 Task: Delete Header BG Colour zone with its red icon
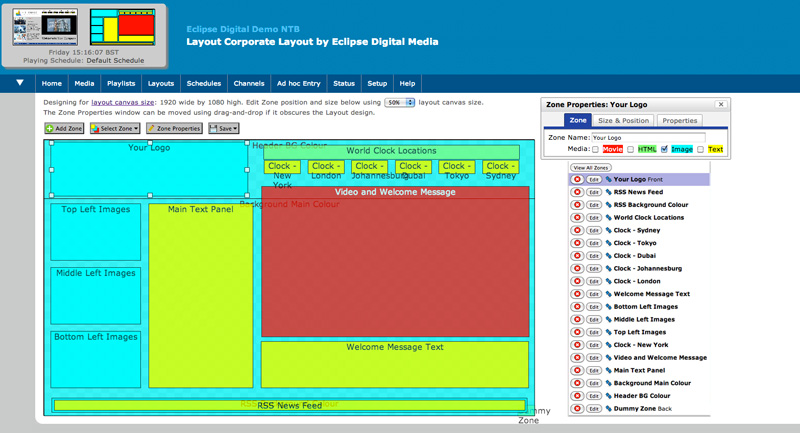(577, 396)
